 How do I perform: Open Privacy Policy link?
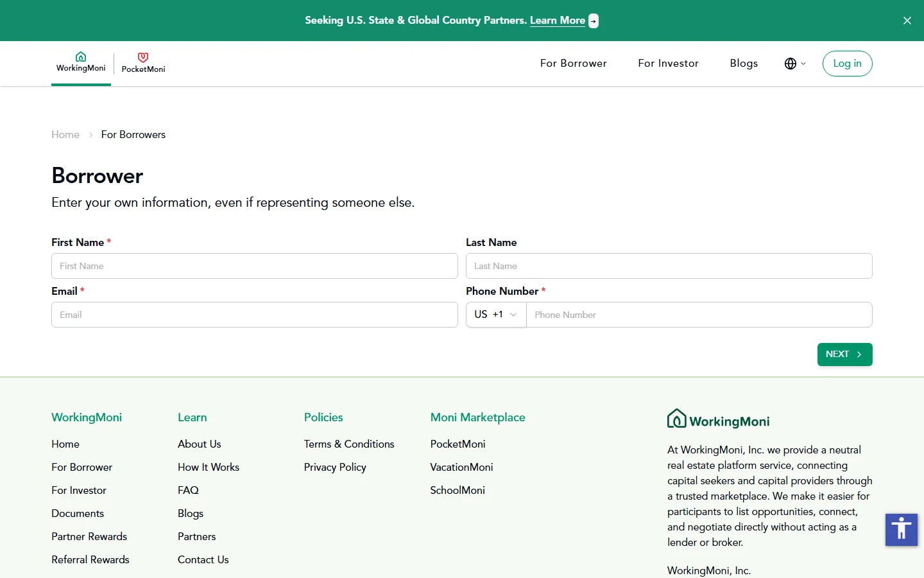(335, 467)
